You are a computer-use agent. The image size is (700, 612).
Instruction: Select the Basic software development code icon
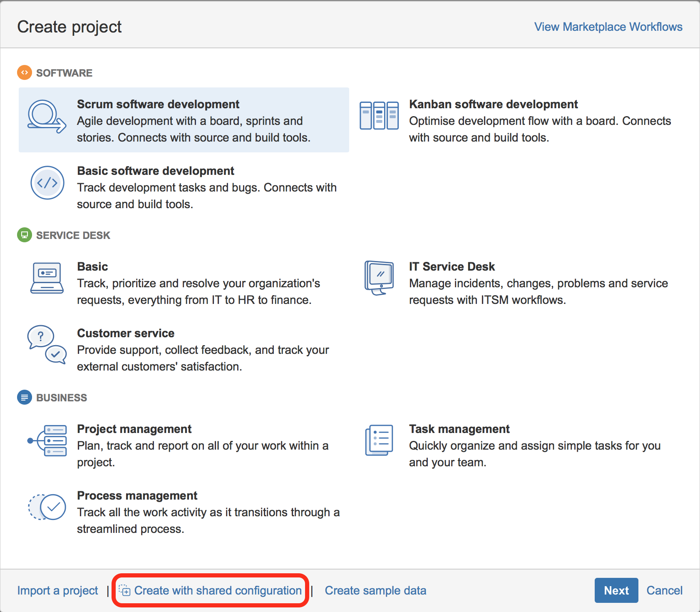(x=47, y=182)
